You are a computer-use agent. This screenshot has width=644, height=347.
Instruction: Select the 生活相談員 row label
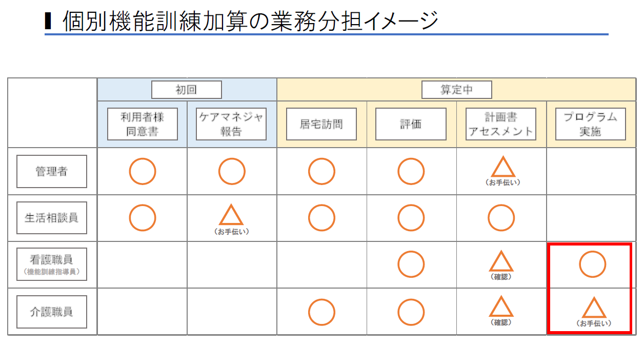(52, 218)
